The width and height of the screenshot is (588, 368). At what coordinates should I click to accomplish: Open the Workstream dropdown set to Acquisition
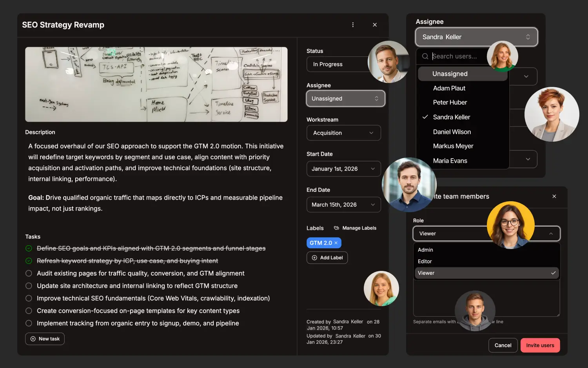coord(343,133)
